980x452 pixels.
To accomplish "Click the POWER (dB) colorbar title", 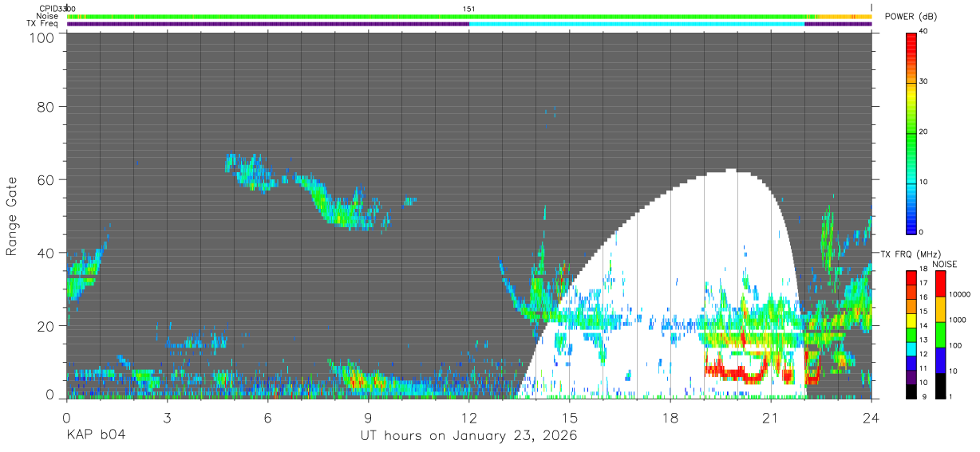I will click(x=911, y=17).
